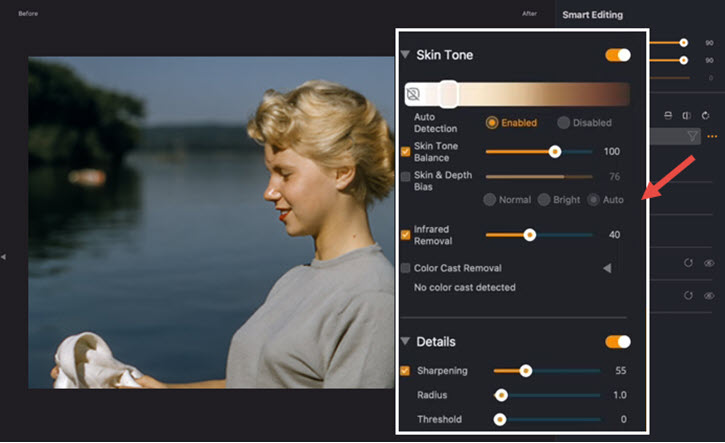Image resolution: width=725 pixels, height=443 pixels.
Task: Expand the Color Cast Removal arrow
Action: (x=607, y=268)
